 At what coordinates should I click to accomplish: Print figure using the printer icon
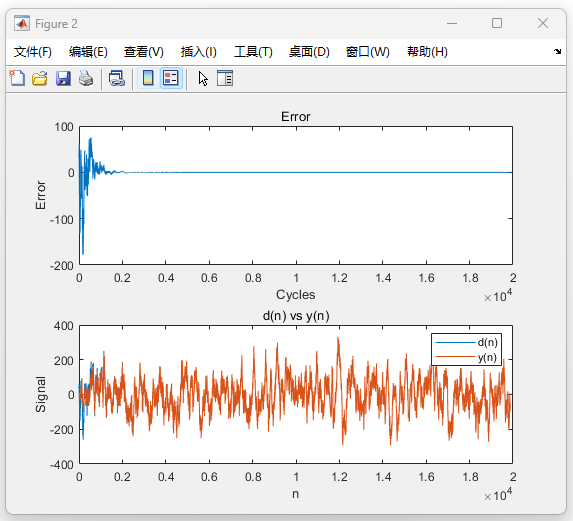[86, 78]
